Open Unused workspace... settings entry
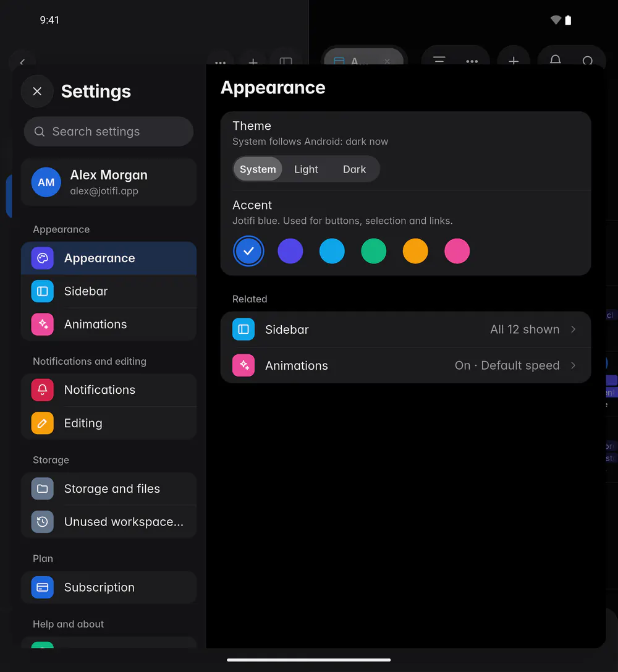The height and width of the screenshot is (672, 618). (109, 522)
